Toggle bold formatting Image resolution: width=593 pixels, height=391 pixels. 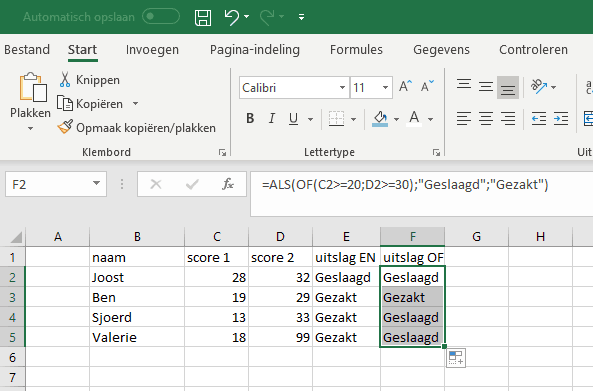[250, 118]
